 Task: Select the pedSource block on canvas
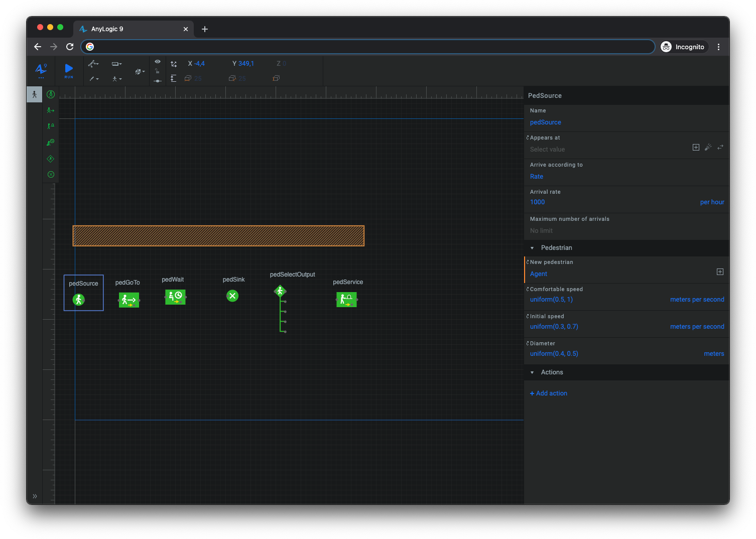click(79, 300)
